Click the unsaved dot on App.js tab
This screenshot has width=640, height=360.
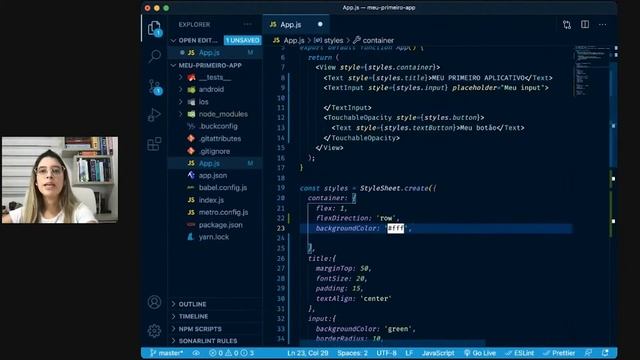[320, 24]
